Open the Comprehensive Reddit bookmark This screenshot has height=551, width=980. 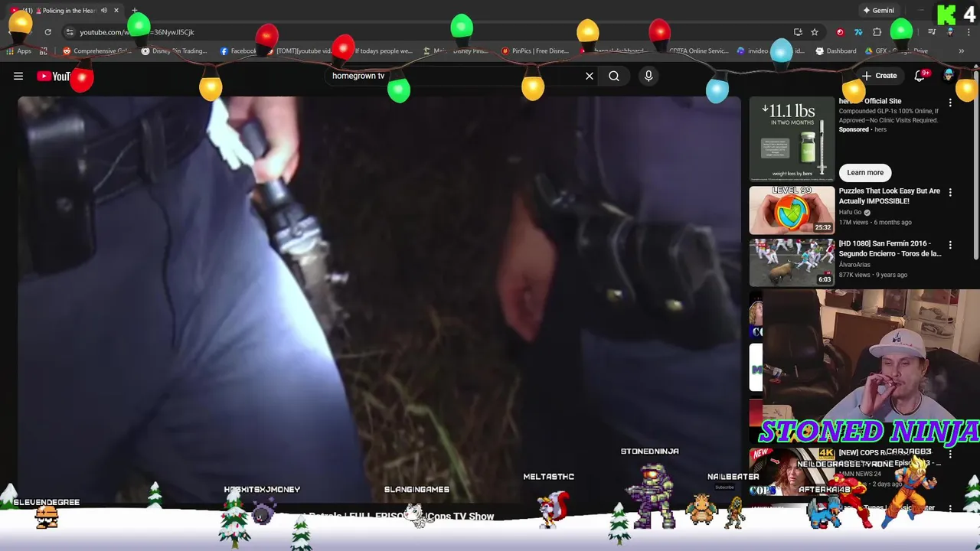[97, 51]
